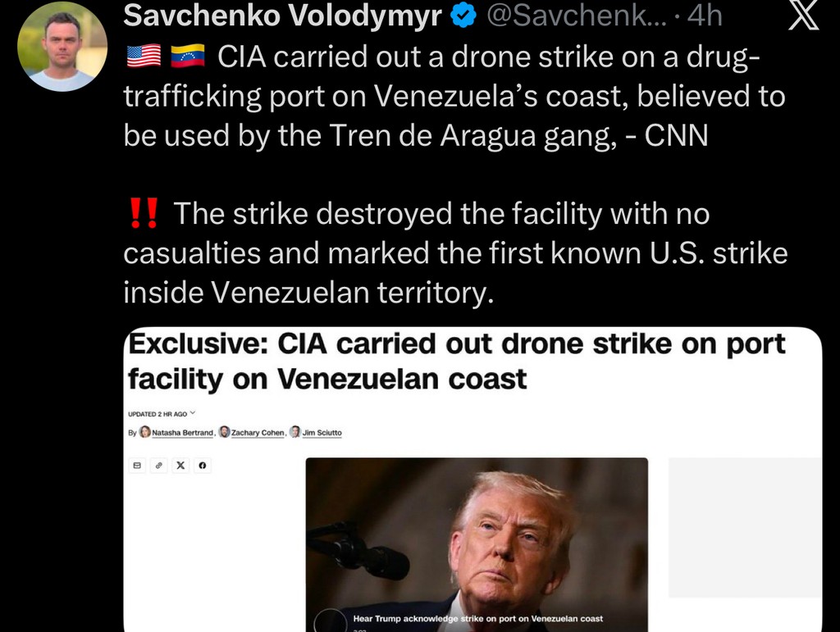Click the Venezuela flag emoji
Image resolution: width=840 pixels, height=632 pixels.
click(x=188, y=56)
